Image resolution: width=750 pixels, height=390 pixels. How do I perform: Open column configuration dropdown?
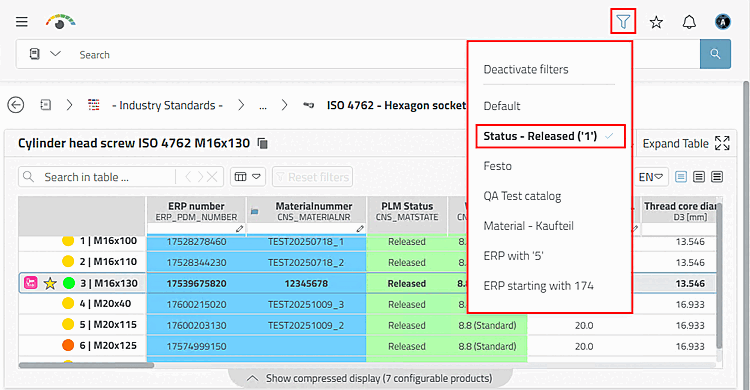(x=247, y=177)
